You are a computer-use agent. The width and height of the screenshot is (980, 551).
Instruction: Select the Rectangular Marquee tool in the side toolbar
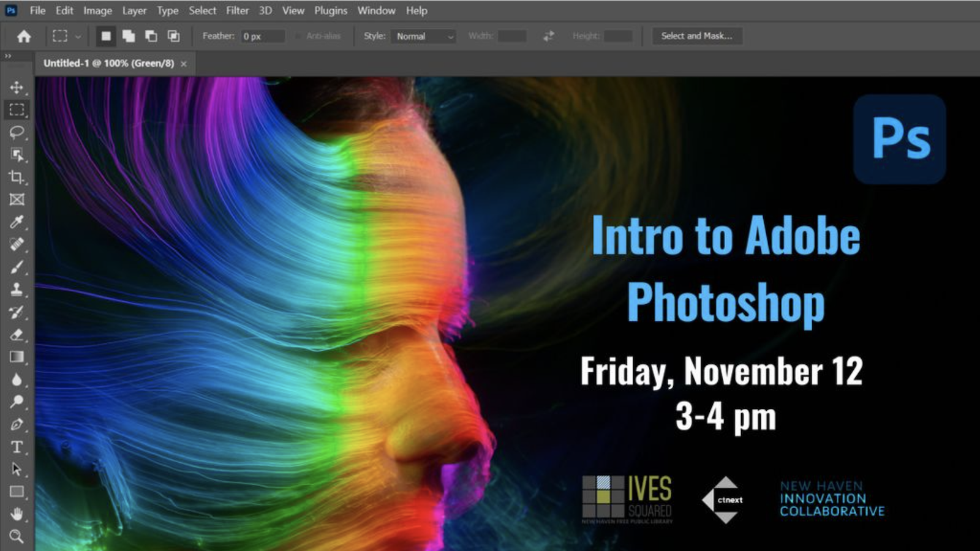tap(17, 110)
